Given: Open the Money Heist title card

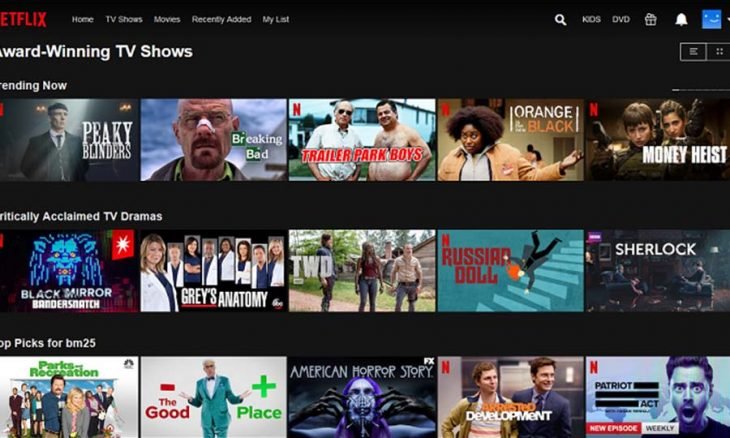Looking at the screenshot, I should coord(658,140).
